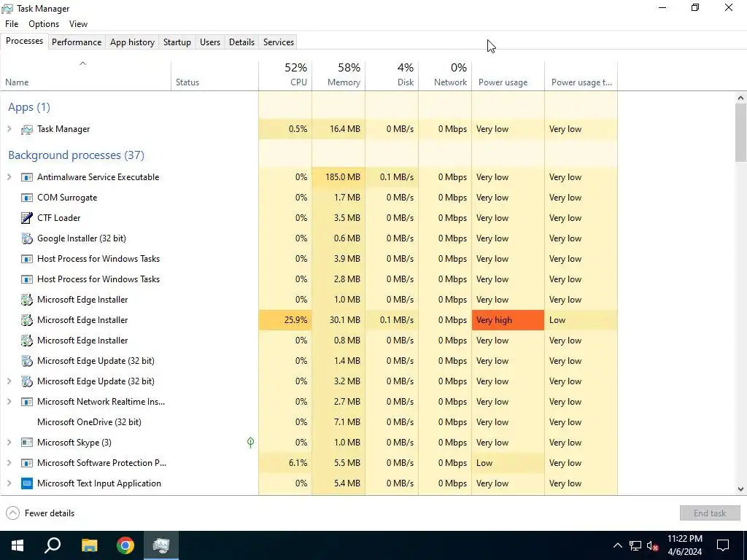The height and width of the screenshot is (560, 747).
Task: Show hidden system tray icons
Action: pyautogui.click(x=617, y=545)
